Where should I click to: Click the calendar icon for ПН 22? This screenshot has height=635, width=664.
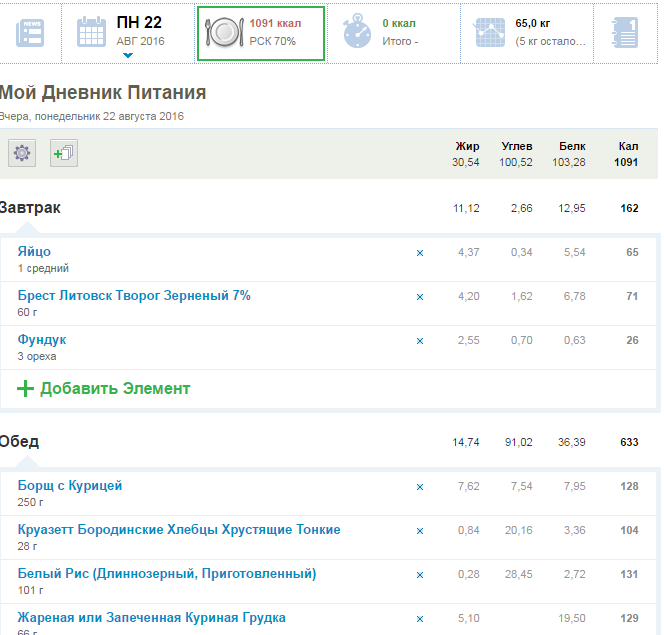[92, 32]
